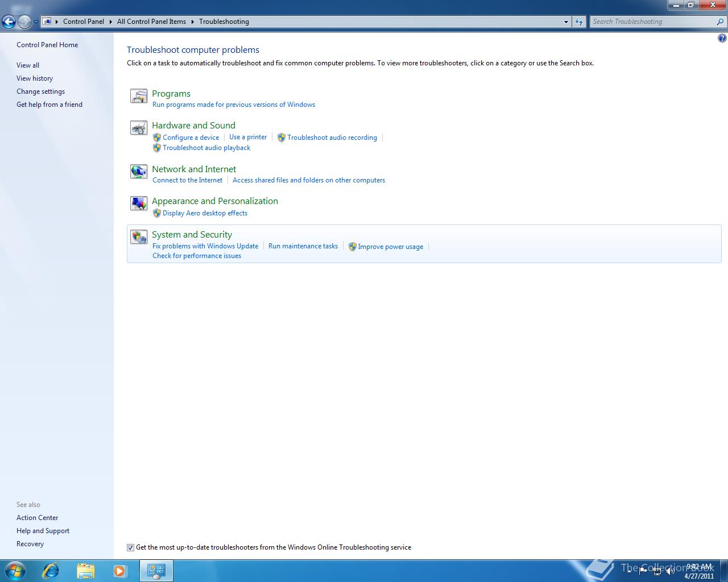The height and width of the screenshot is (582, 728).
Task: Click Access shared files and folders link
Action: tap(309, 180)
